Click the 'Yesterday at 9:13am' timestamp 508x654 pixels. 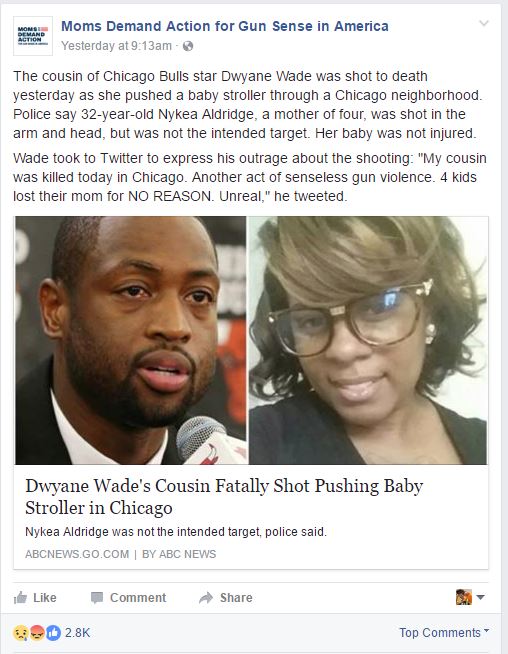coord(116,46)
